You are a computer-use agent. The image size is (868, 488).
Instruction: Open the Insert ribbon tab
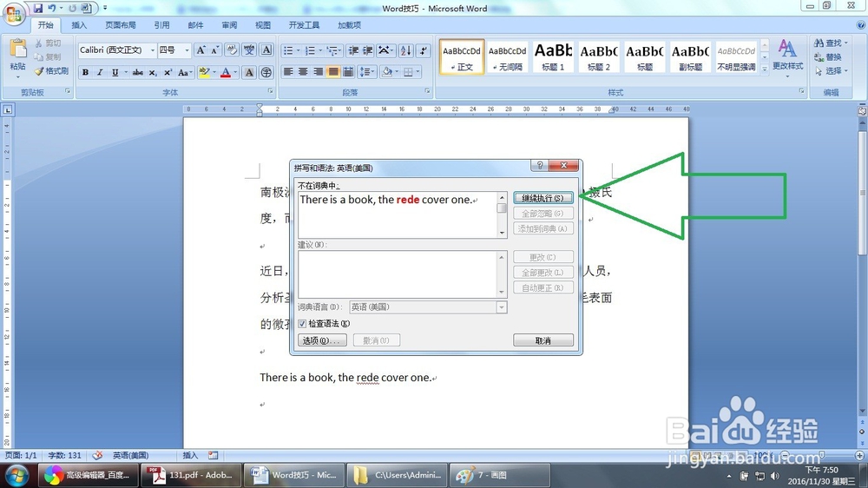[x=79, y=25]
